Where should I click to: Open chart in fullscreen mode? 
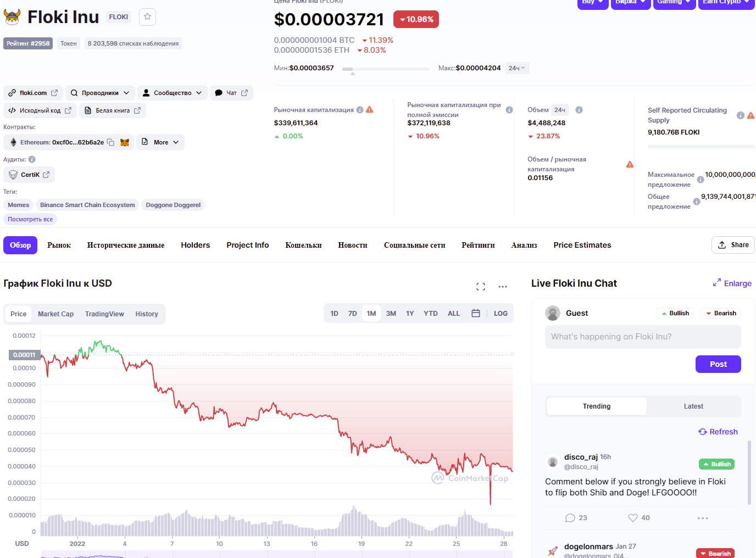(x=481, y=287)
